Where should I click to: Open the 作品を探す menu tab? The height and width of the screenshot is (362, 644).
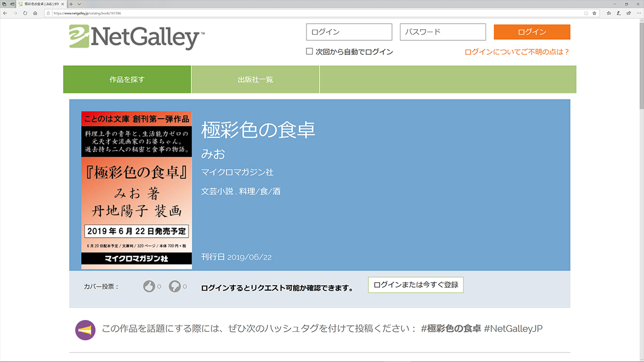[x=127, y=79]
